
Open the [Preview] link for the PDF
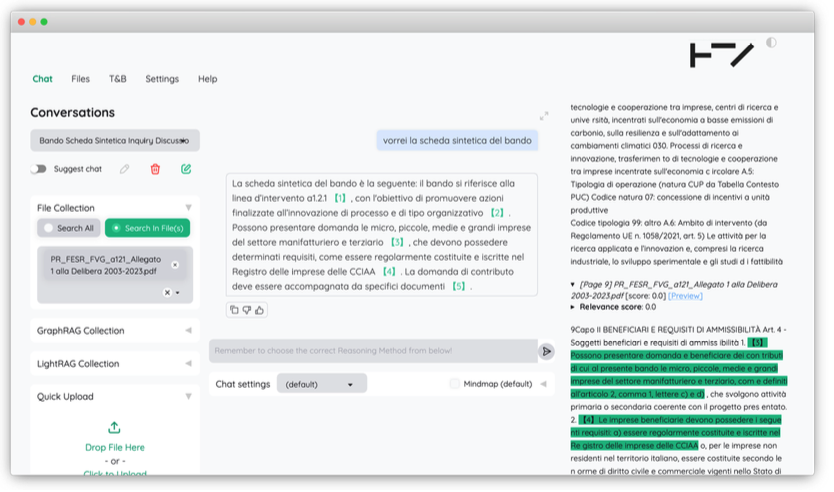tap(685, 295)
